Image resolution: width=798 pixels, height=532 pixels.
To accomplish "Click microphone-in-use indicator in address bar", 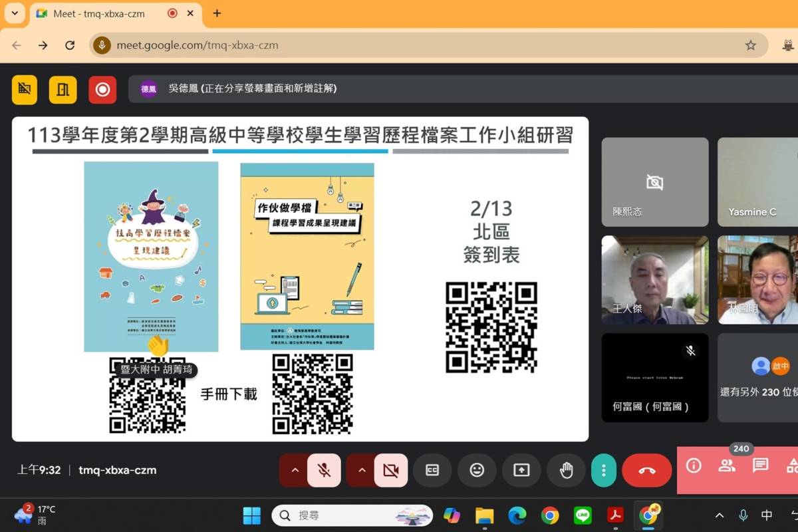I will click(102, 45).
